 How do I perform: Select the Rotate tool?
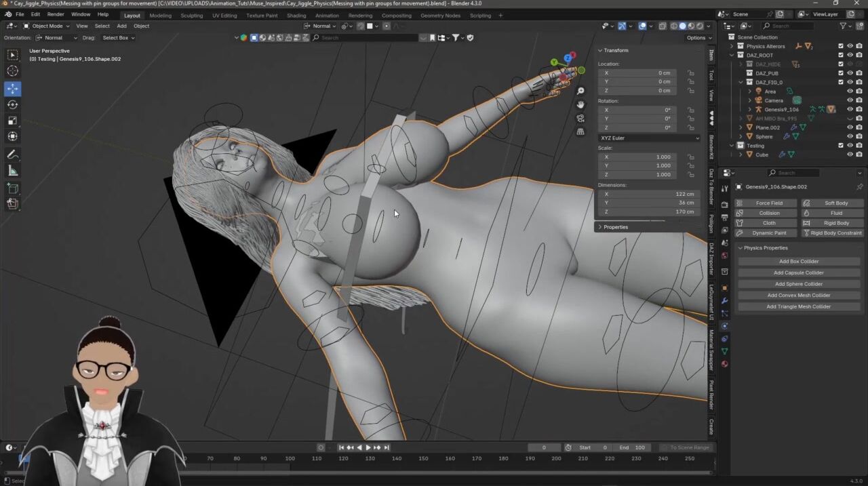[12, 104]
